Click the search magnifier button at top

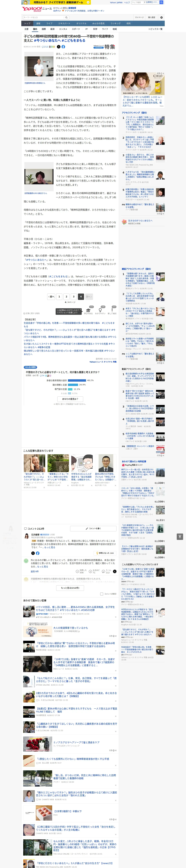[161, 2]
